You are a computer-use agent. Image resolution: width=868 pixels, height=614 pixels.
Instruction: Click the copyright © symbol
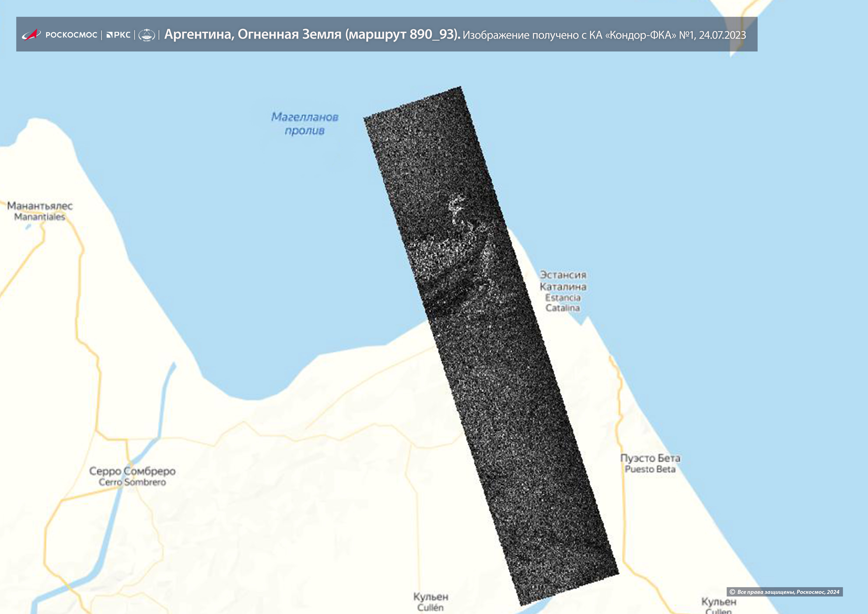pyautogui.click(x=732, y=592)
